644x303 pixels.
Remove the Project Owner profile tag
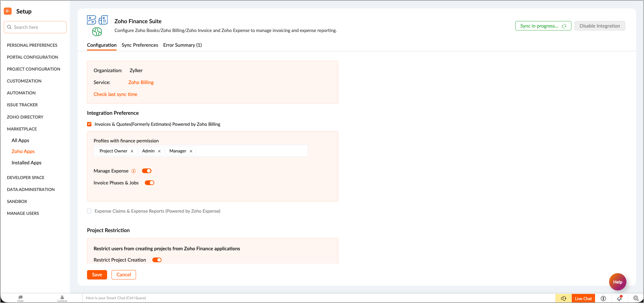pyautogui.click(x=132, y=151)
